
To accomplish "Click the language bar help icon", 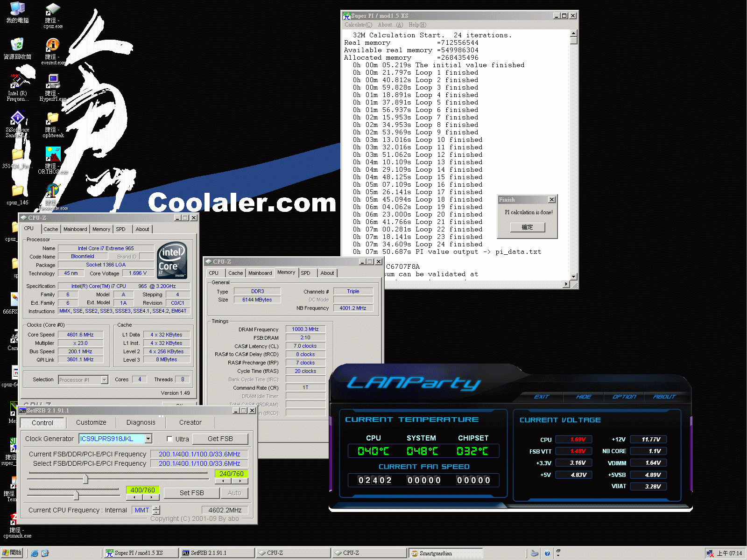I will click(547, 553).
